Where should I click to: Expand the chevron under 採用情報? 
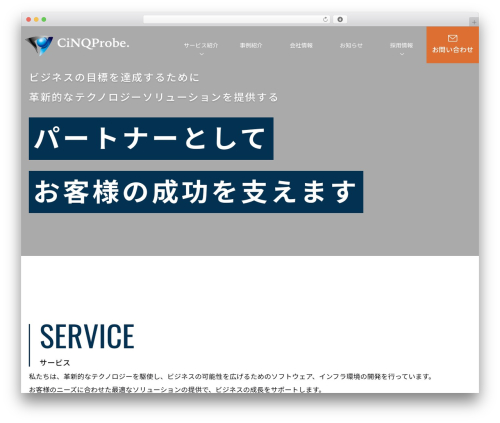click(402, 54)
